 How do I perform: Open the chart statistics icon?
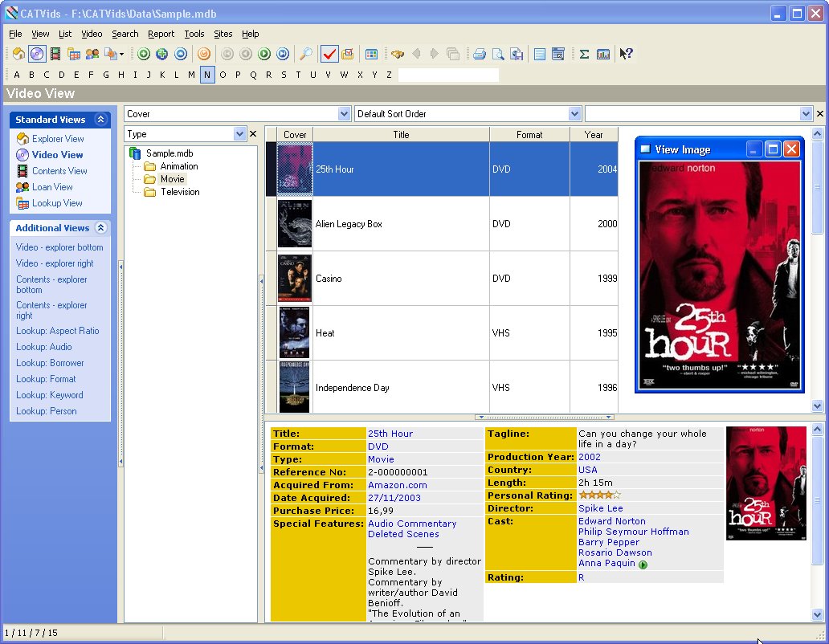tap(602, 54)
